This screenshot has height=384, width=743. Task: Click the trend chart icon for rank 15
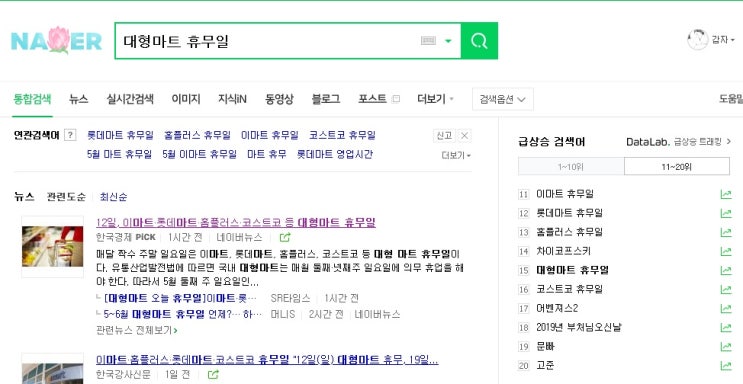[725, 270]
